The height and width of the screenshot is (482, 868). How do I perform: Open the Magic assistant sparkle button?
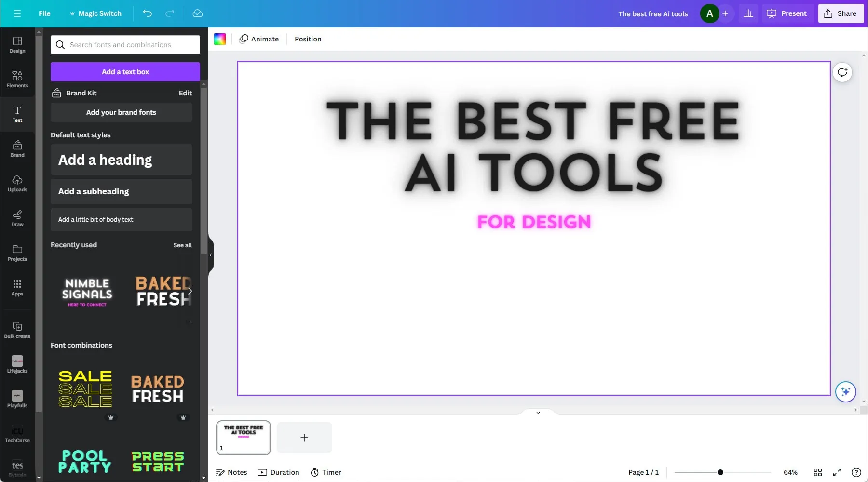pos(846,392)
